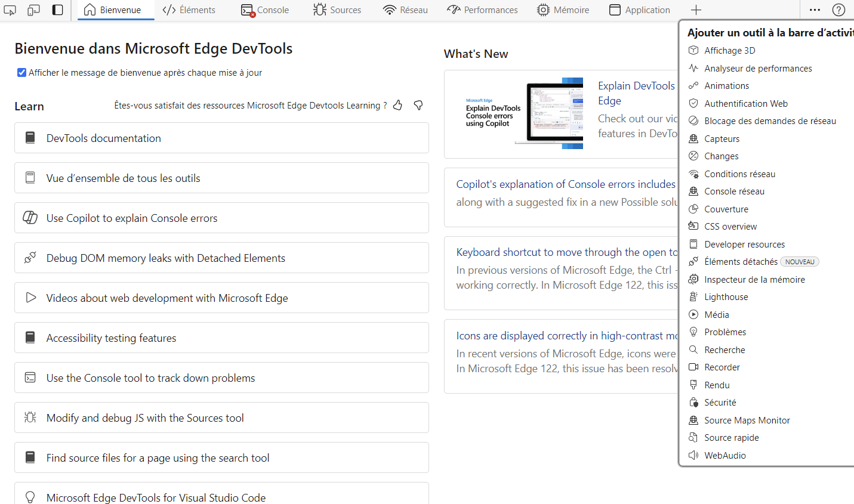Click the thumbs up feedback icon
The image size is (854, 504).
(x=398, y=106)
